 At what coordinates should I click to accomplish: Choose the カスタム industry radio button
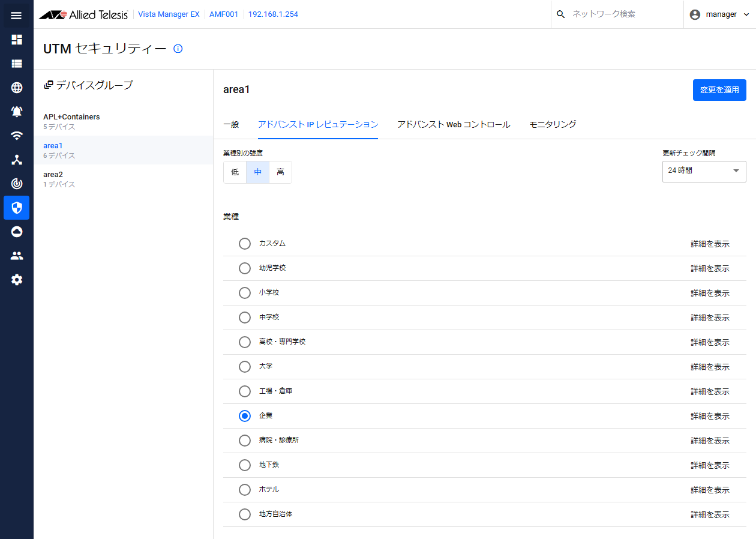[x=245, y=244]
